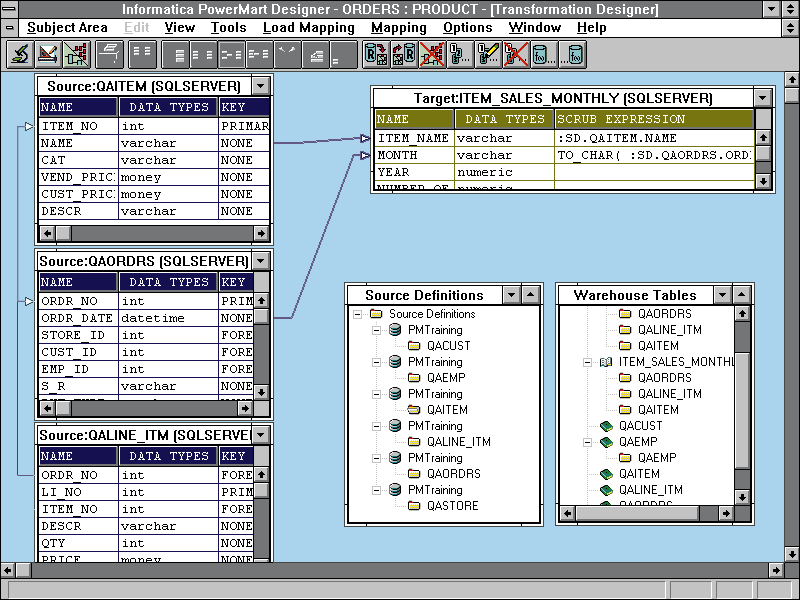Open the Tools menu
The height and width of the screenshot is (600, 800).
pos(229,28)
